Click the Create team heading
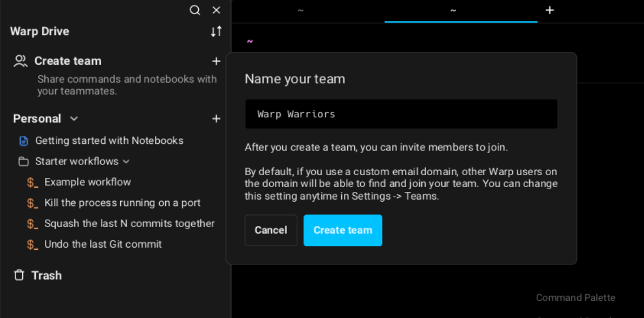The image size is (644, 318). click(x=68, y=61)
